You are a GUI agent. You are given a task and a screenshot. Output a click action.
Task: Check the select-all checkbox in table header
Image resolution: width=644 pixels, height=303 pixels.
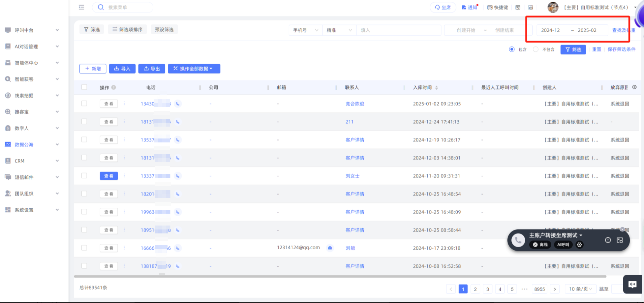84,87
